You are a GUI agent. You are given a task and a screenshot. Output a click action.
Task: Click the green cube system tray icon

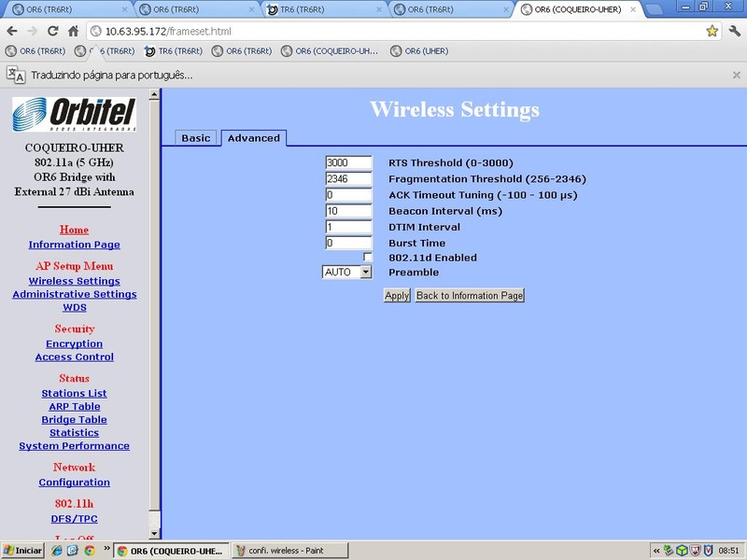point(682,551)
